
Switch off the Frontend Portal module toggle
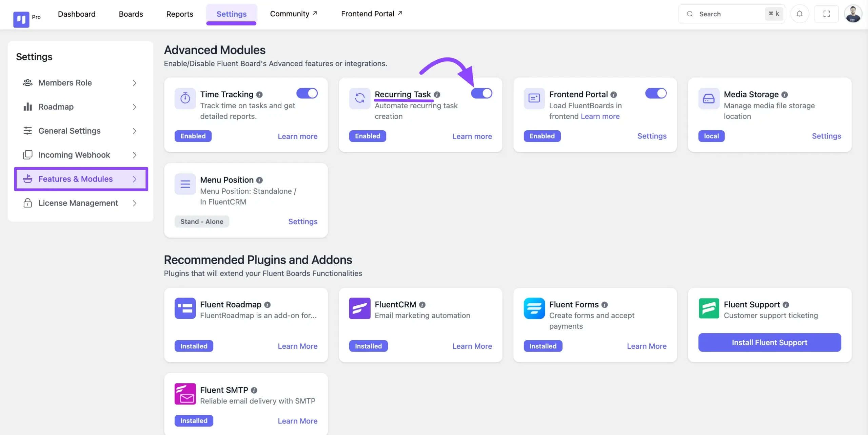tap(656, 93)
